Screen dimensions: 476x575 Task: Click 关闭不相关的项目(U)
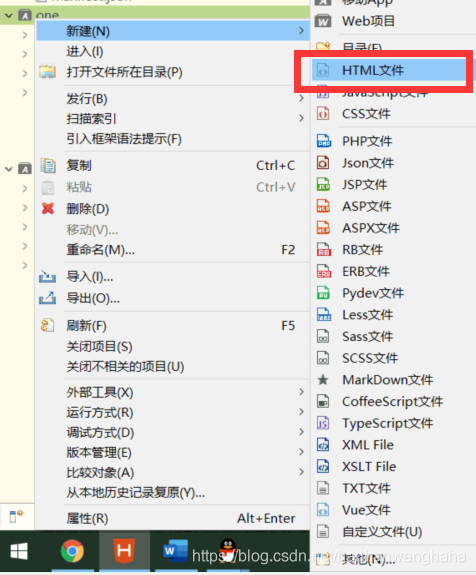(125, 366)
